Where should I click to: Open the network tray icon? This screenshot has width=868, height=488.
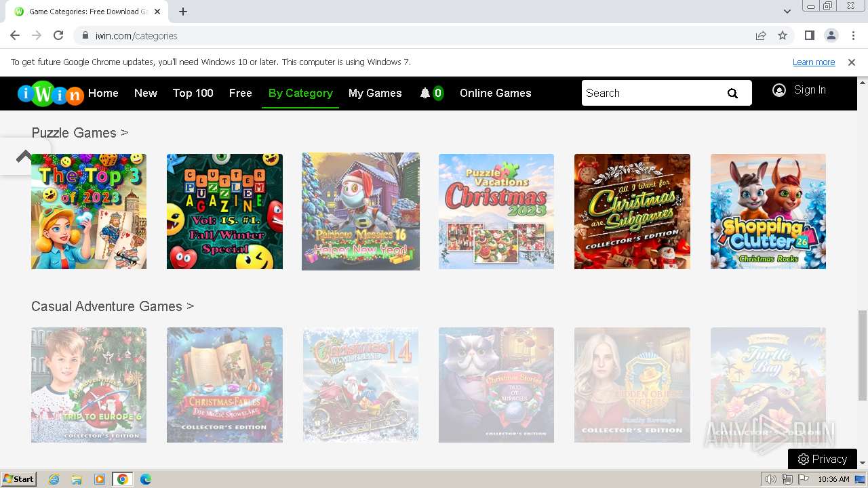pyautogui.click(x=787, y=479)
